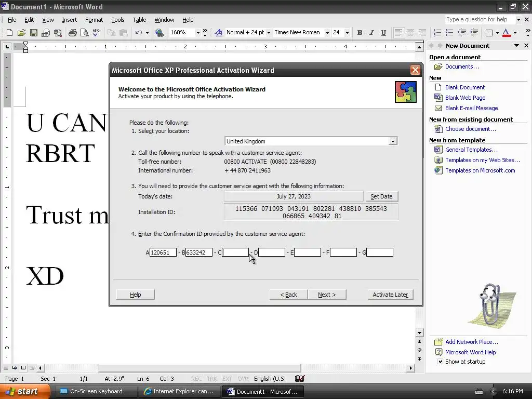The width and height of the screenshot is (532, 399).
Task: Open the Tools menu
Action: (x=118, y=20)
